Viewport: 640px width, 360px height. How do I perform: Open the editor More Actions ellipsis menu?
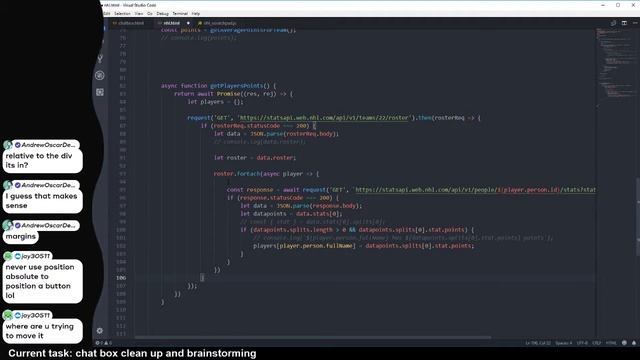click(635, 23)
